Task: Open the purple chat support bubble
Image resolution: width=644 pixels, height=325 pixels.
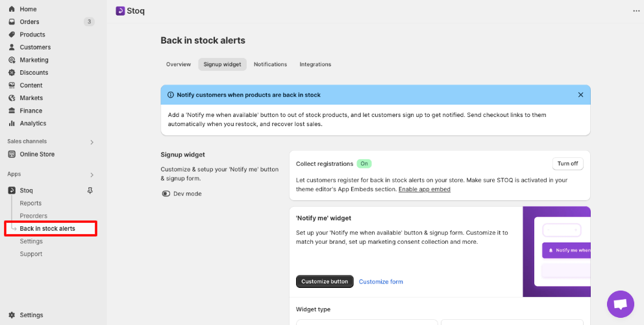Action: (x=621, y=304)
